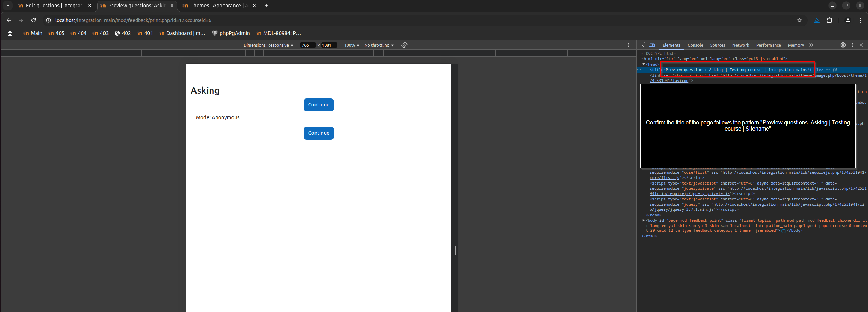Open a new browser tab
This screenshot has width=868, height=312.
267,6
